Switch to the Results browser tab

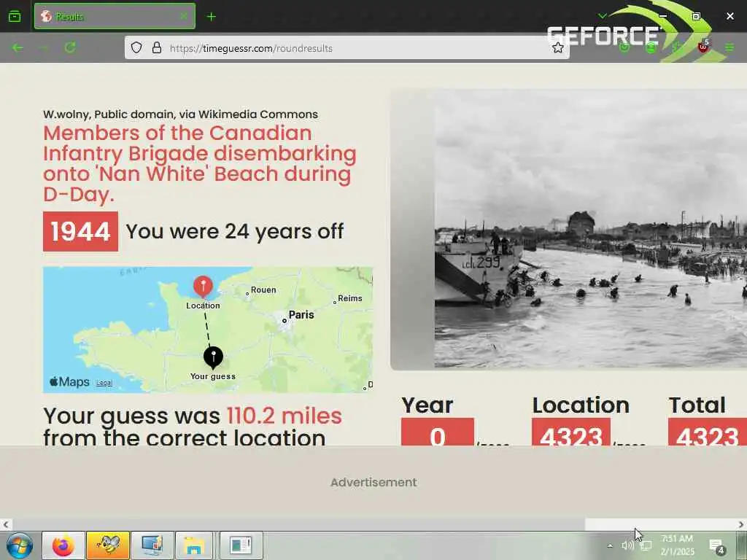115,17
